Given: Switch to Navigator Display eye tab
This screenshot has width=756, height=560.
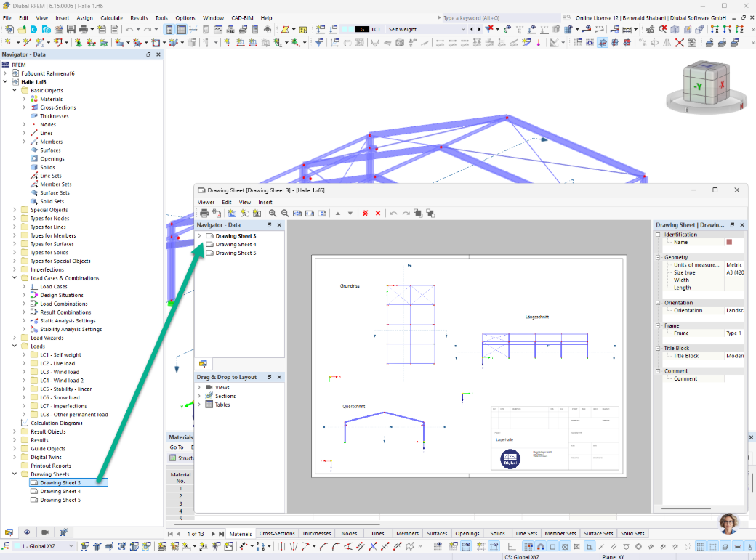Looking at the screenshot, I should pos(27,532).
